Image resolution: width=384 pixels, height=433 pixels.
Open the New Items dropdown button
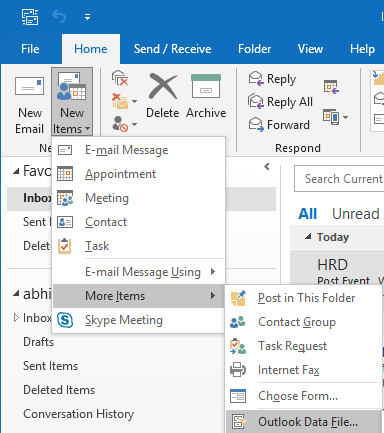(72, 102)
